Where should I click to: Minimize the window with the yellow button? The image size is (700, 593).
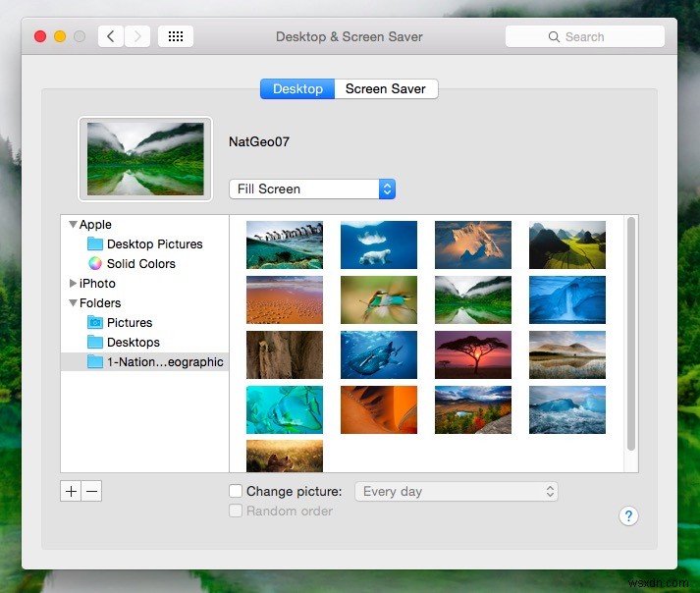coord(60,36)
